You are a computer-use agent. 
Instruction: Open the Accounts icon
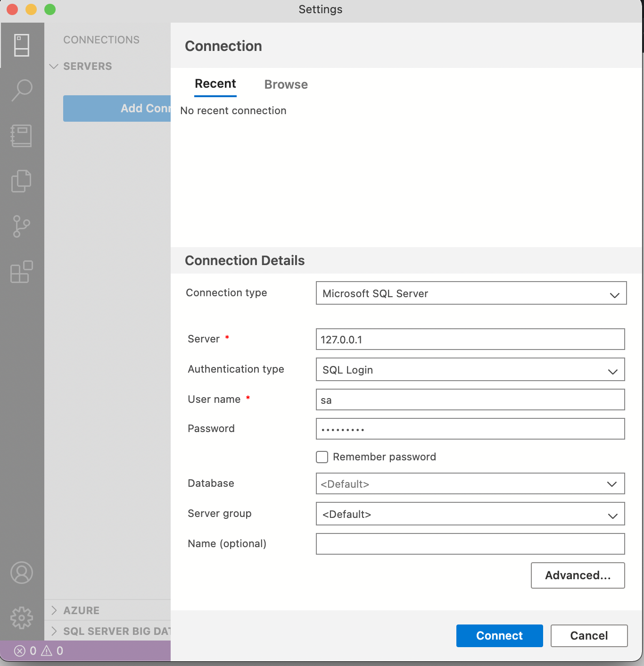pos(22,573)
